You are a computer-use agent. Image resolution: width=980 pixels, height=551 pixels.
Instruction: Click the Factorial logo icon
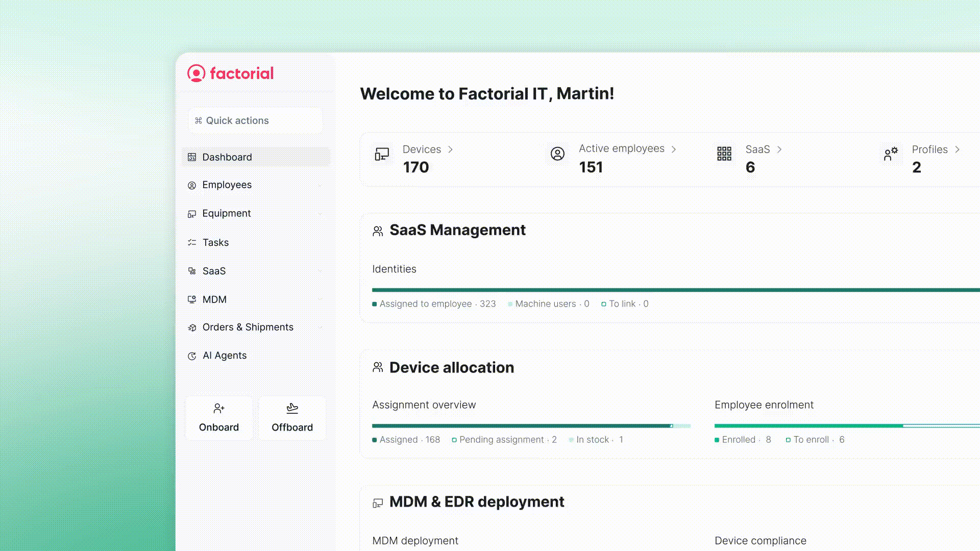click(x=197, y=73)
